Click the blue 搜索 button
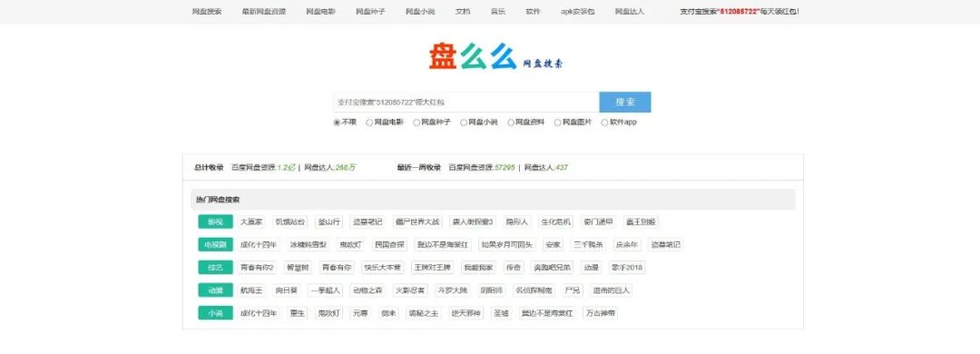The height and width of the screenshot is (354, 980). click(625, 102)
